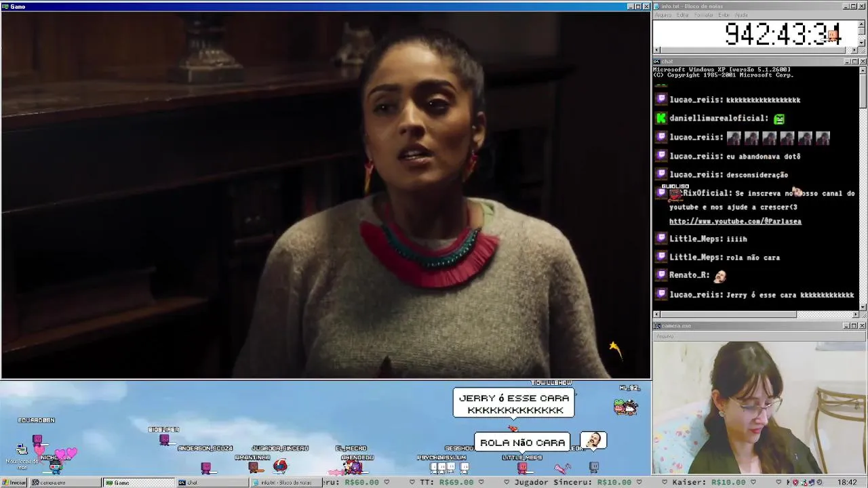
Task: Open the Formatar menu in Bloco de notas
Action: (x=704, y=15)
